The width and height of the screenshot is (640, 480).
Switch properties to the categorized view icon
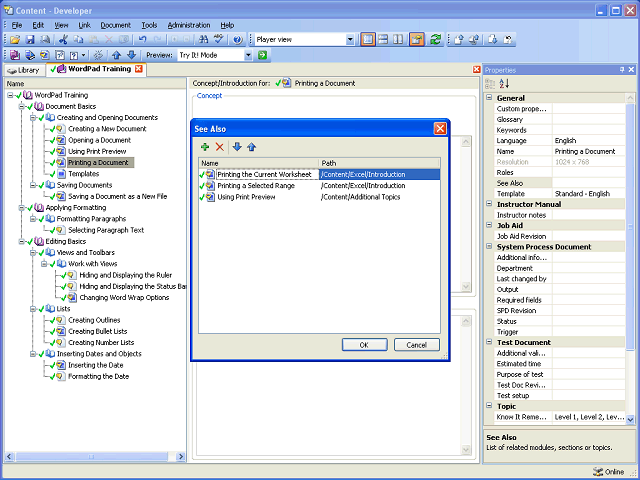[490, 84]
